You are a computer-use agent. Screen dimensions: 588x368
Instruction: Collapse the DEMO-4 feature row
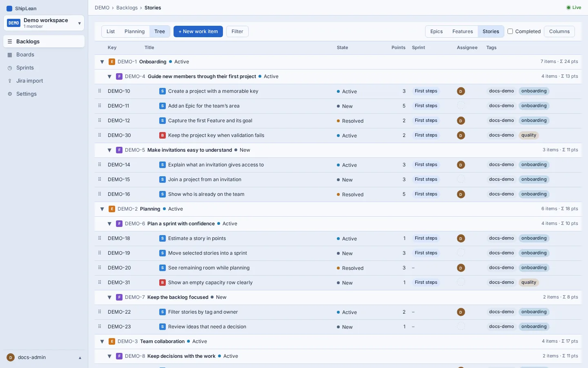coord(109,76)
